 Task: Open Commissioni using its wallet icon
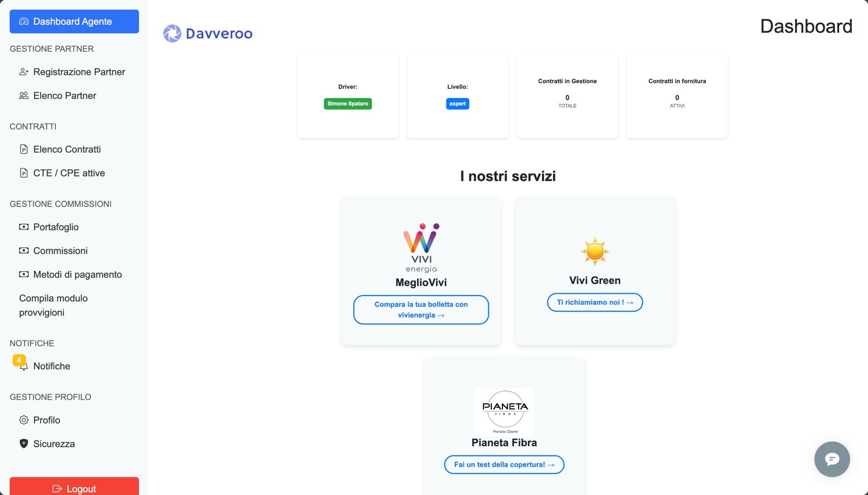[23, 250]
